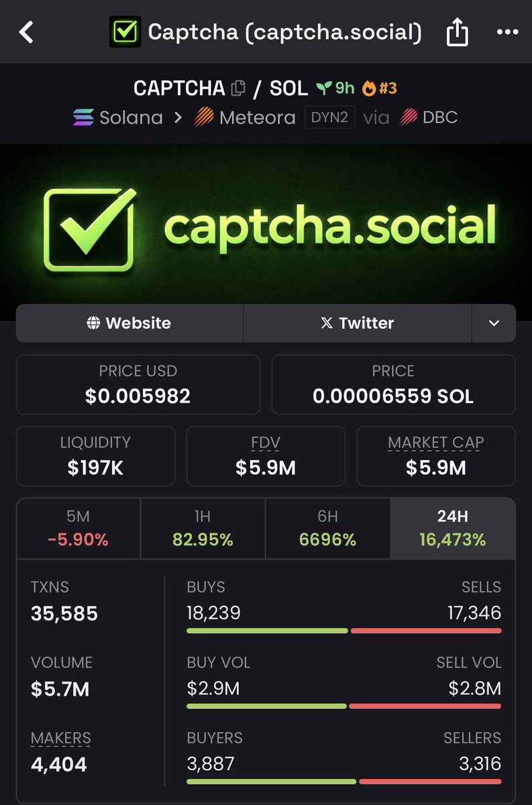Tap the Solana chain logo
Screen dimensions: 532x805
(x=83, y=117)
